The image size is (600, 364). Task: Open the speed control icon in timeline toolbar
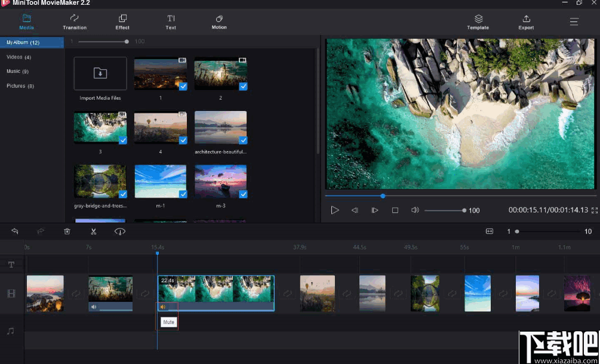point(119,231)
